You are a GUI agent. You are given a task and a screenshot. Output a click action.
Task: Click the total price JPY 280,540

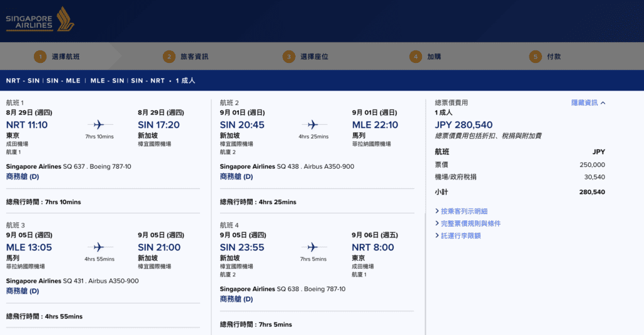click(x=464, y=125)
